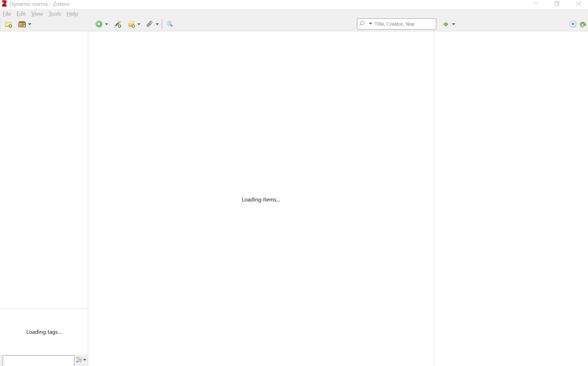Screen dimensions: 588x366
Task: Open the File menu
Action: (x=7, y=14)
